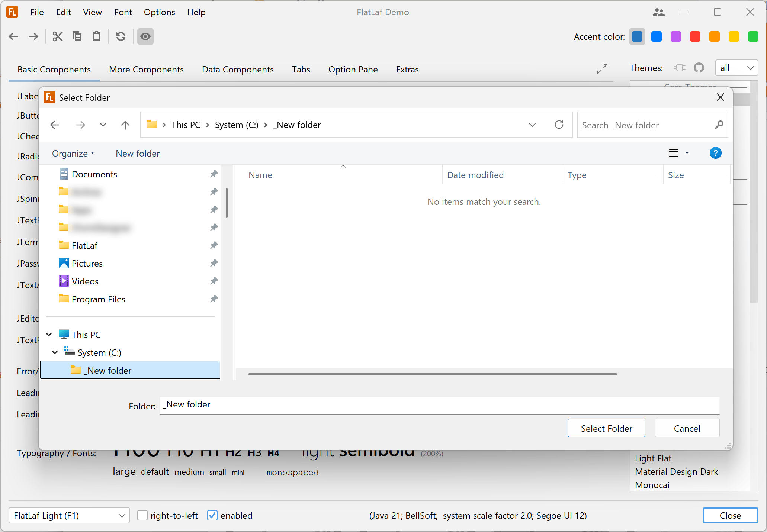Select the red accent color

[695, 36]
